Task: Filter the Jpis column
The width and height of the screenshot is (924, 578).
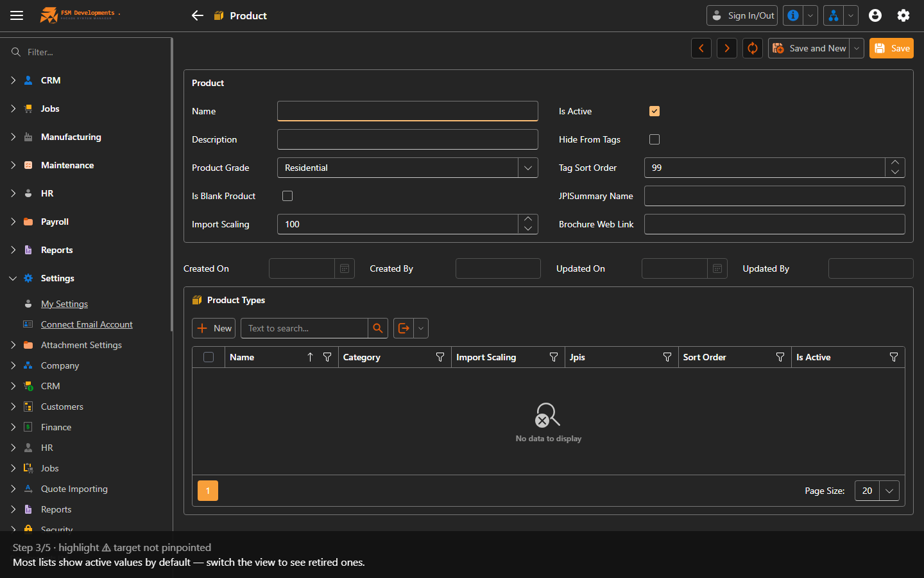Action: [x=667, y=357]
